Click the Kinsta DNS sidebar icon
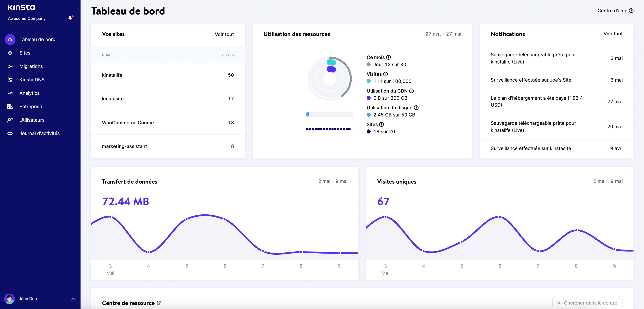The width and height of the screenshot is (644, 309). 9,79
